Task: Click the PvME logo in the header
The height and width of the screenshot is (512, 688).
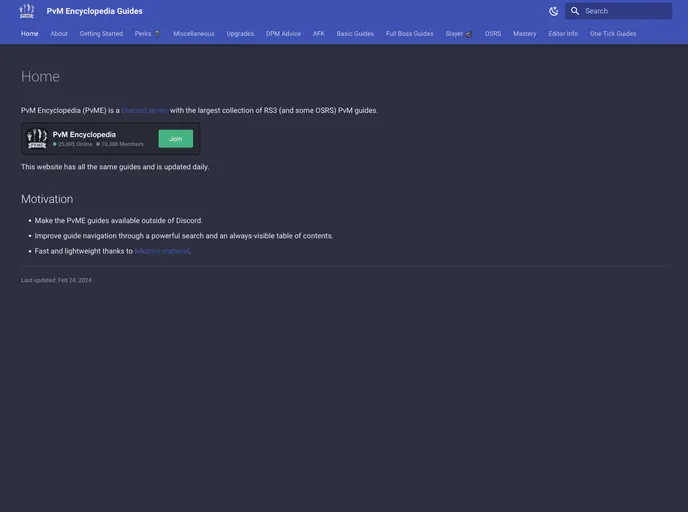Action: [x=27, y=11]
